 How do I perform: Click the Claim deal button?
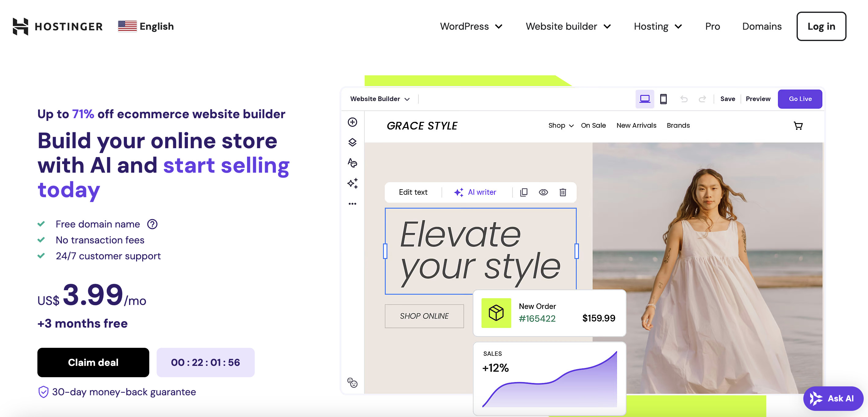pyautogui.click(x=93, y=362)
